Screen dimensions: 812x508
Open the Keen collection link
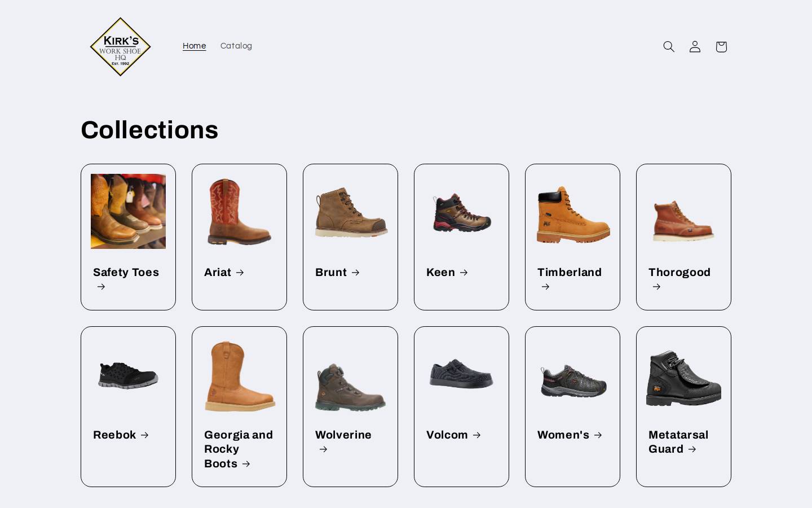pyautogui.click(x=447, y=272)
